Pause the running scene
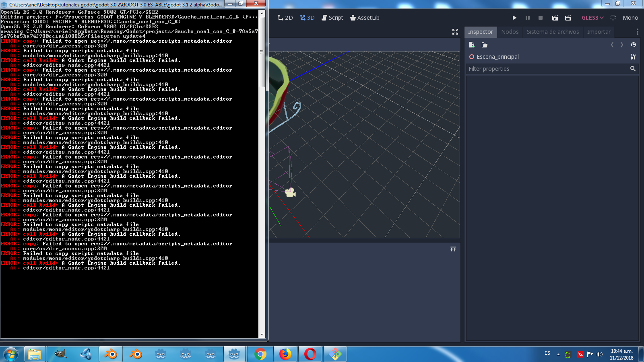Image resolution: width=644 pixels, height=362 pixels. point(528,18)
